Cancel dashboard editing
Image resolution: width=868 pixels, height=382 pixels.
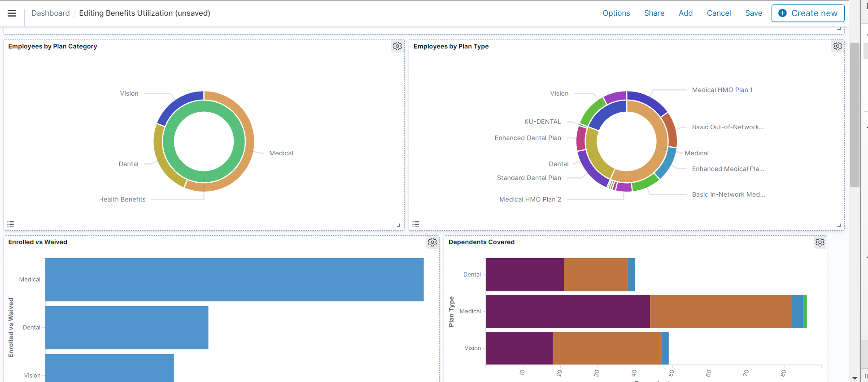click(719, 13)
